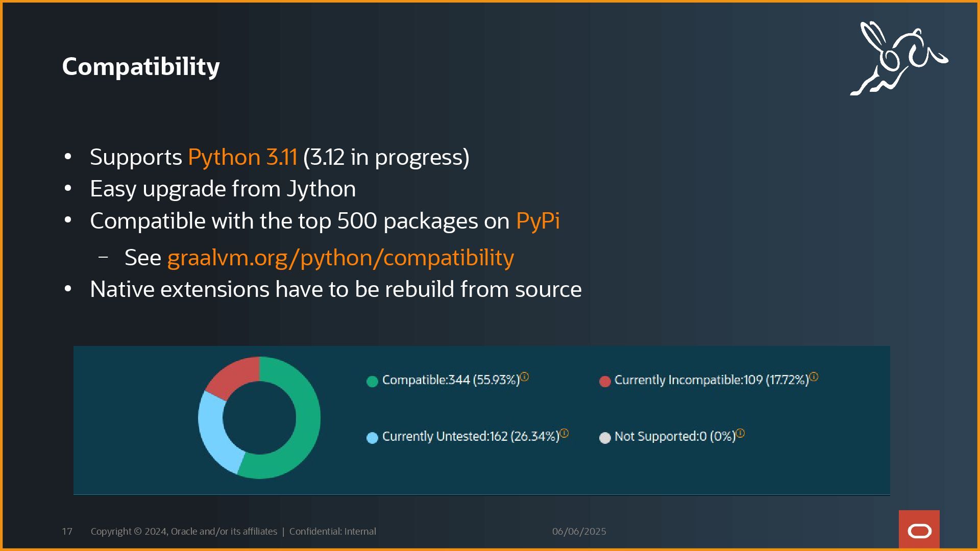The width and height of the screenshot is (980, 551).
Task: Click the gray Not Supported legend dot
Action: (x=605, y=438)
